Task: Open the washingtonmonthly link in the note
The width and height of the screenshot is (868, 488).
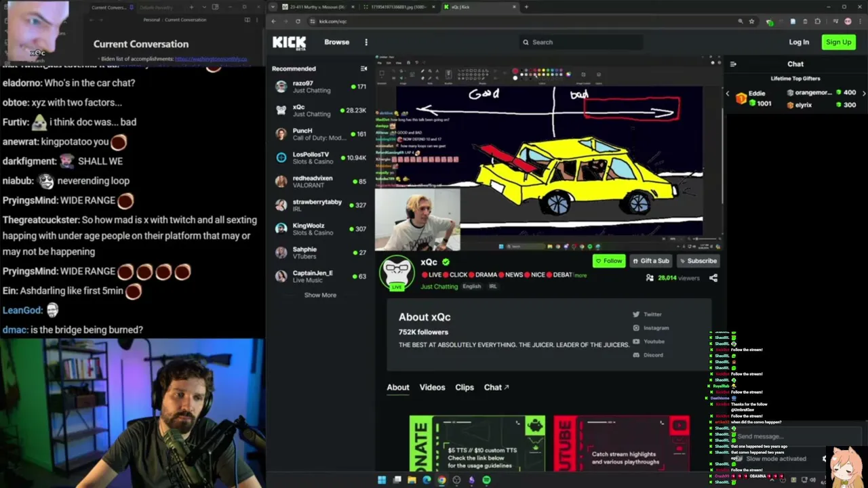Action: [211, 59]
